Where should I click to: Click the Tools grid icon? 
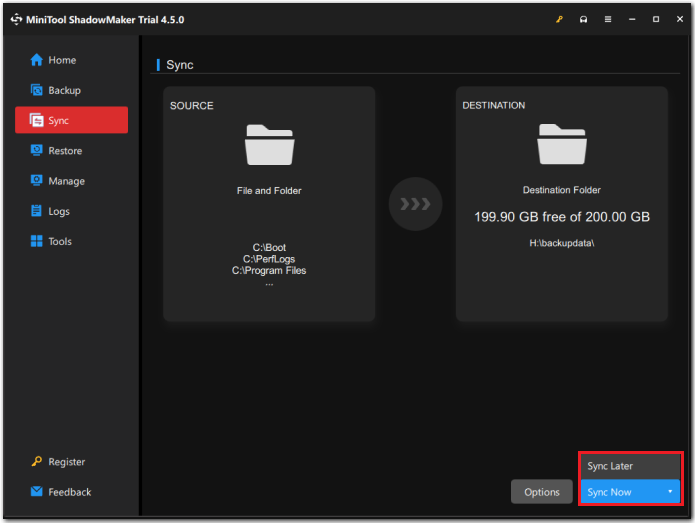[x=36, y=241]
